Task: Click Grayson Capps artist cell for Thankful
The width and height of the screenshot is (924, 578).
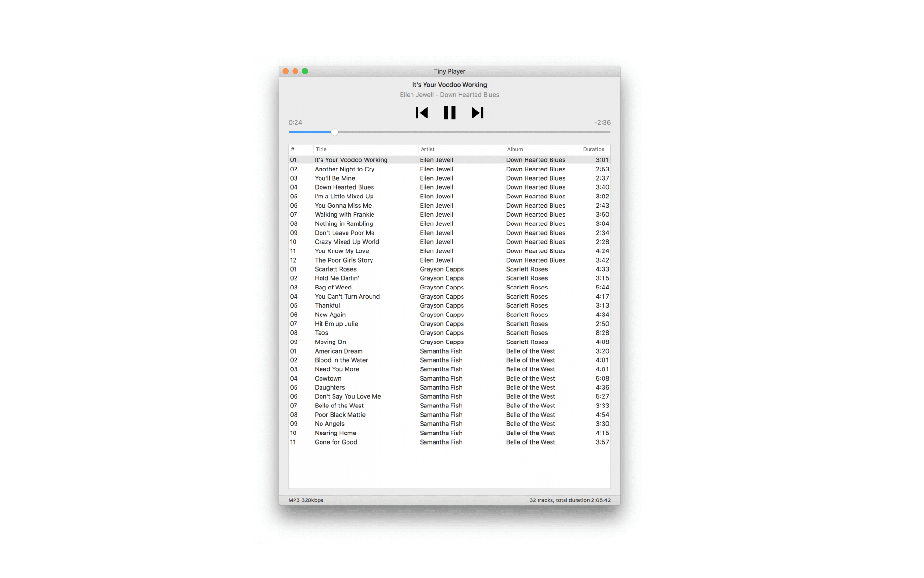Action: tap(442, 306)
